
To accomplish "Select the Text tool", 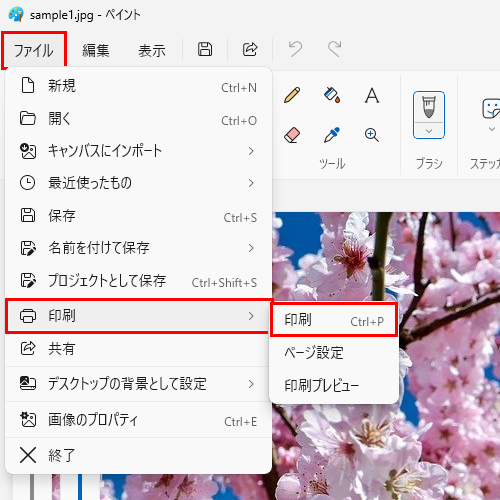I will [x=372, y=95].
